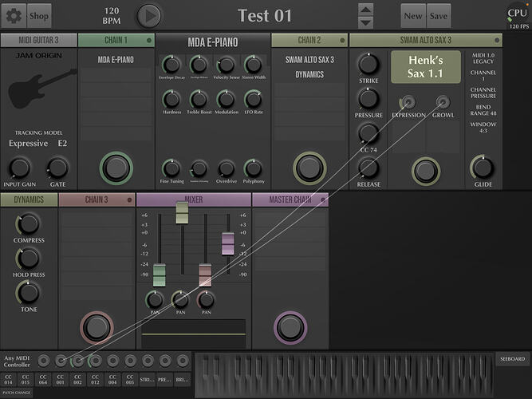Toggle the Chain 3 power dot
This screenshot has width=532, height=399.
pyautogui.click(x=129, y=200)
